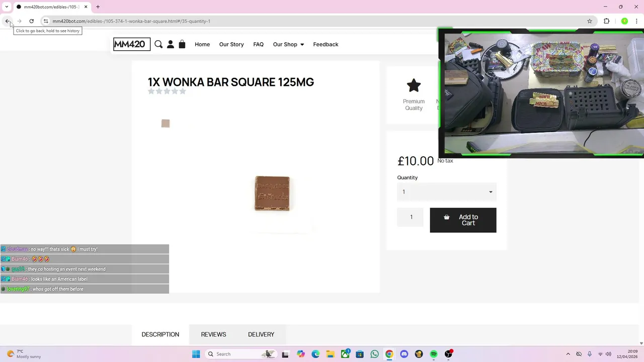This screenshot has width=644, height=362.
Task: Click the lovering97 chat message
Action: [85, 289]
